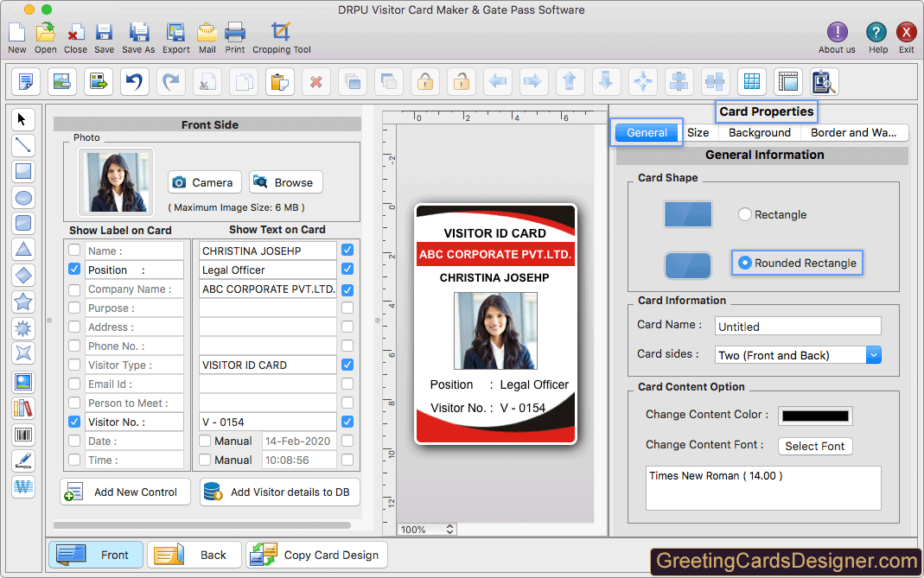Image resolution: width=924 pixels, height=578 pixels.
Task: Click Add New Control button
Action: (125, 492)
